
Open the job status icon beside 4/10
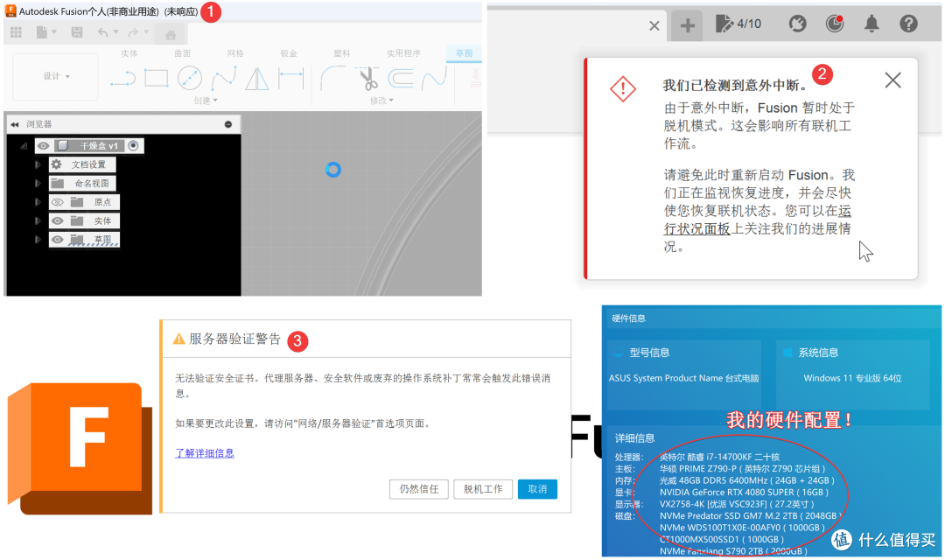tap(797, 24)
